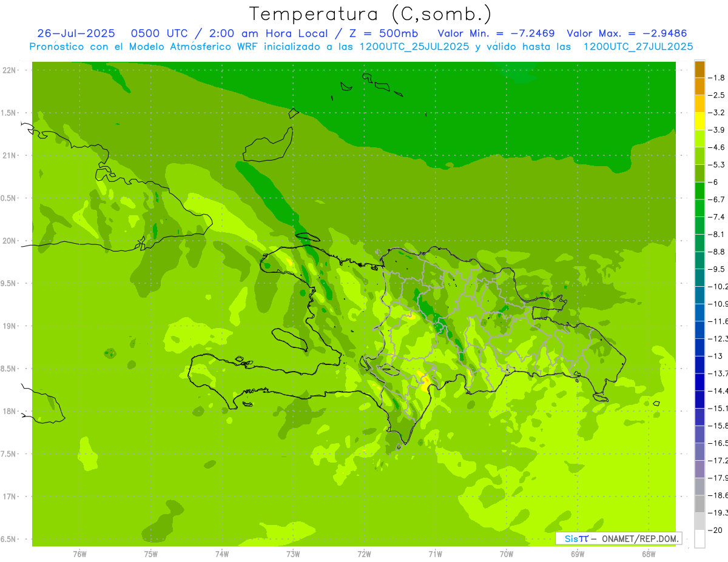
Task: Click the '-13' legend value
Action: click(716, 356)
